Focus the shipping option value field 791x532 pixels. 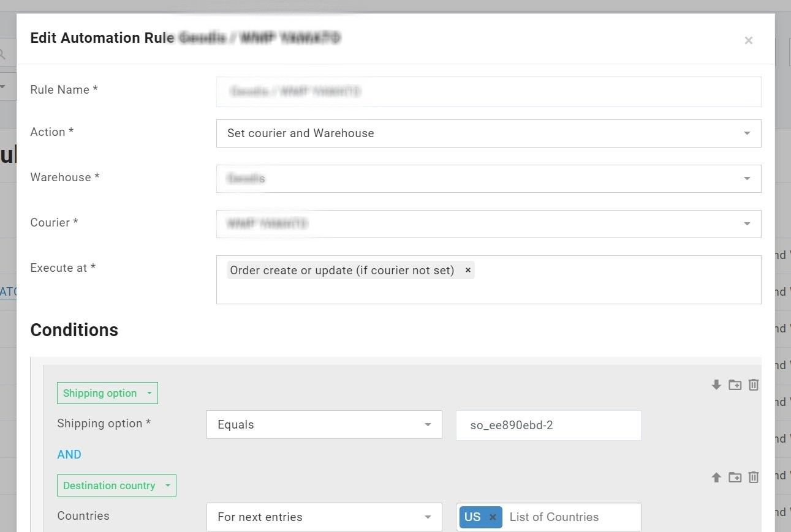[548, 425]
